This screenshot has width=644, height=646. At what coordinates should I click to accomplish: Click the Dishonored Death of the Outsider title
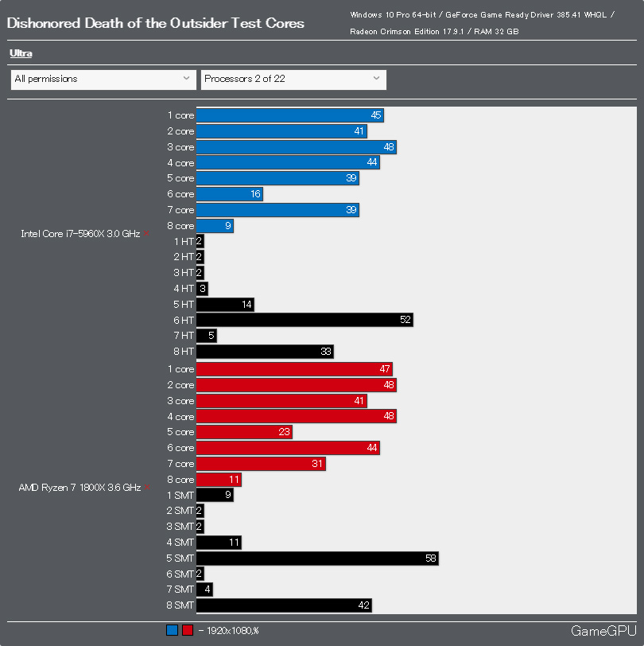(x=156, y=23)
